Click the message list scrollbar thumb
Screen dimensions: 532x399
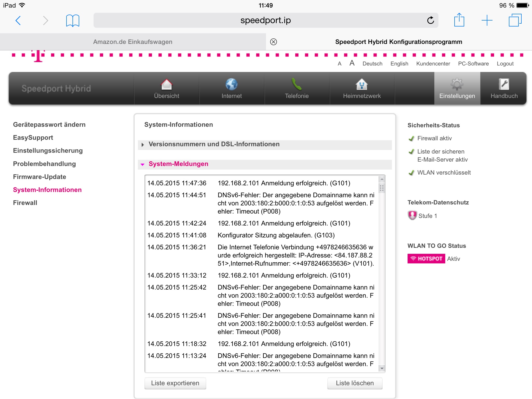(x=382, y=188)
